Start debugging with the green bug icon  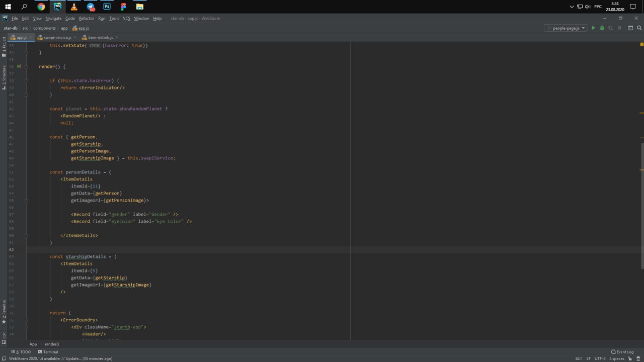pyautogui.click(x=602, y=28)
